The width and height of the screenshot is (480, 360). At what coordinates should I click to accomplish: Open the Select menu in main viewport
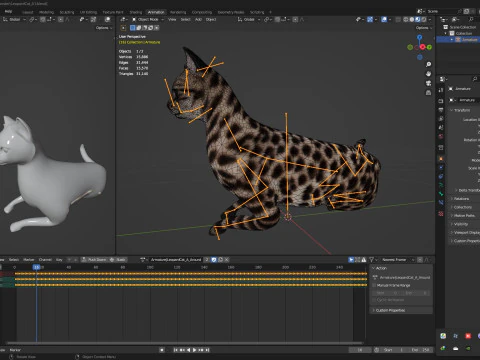186,20
